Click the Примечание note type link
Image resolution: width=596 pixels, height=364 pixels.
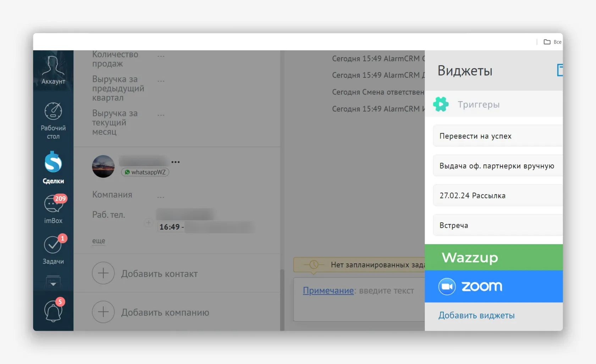pos(328,291)
